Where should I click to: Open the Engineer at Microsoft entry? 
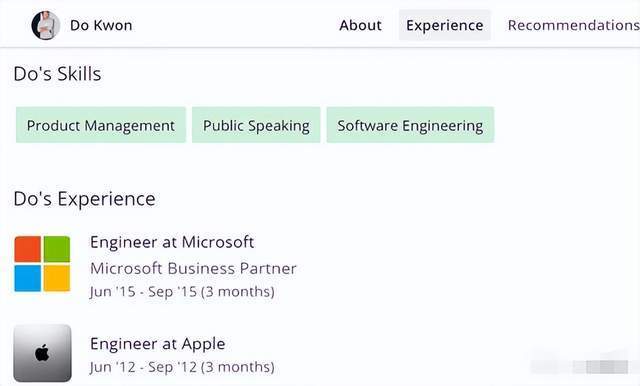pos(172,242)
